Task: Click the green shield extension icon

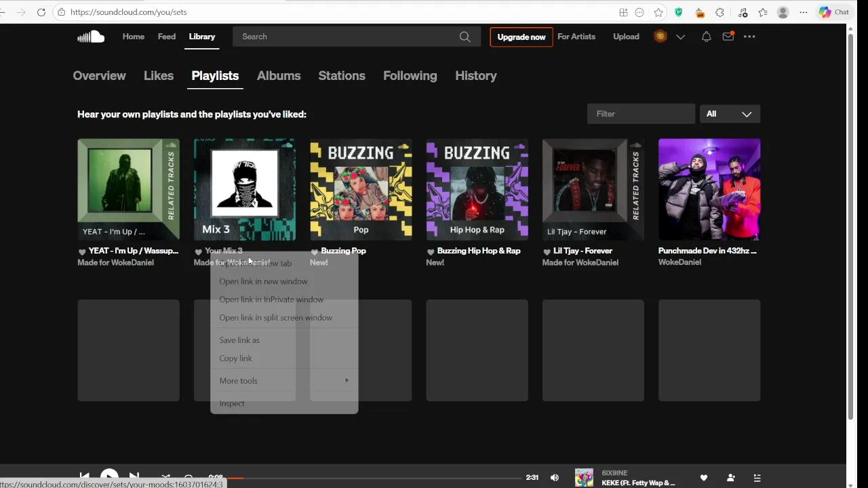Action: point(679,12)
